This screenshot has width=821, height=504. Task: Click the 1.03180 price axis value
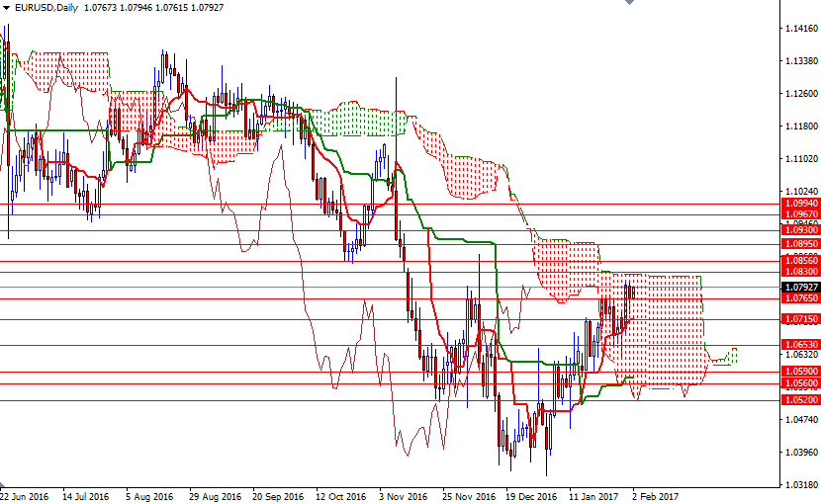click(801, 484)
